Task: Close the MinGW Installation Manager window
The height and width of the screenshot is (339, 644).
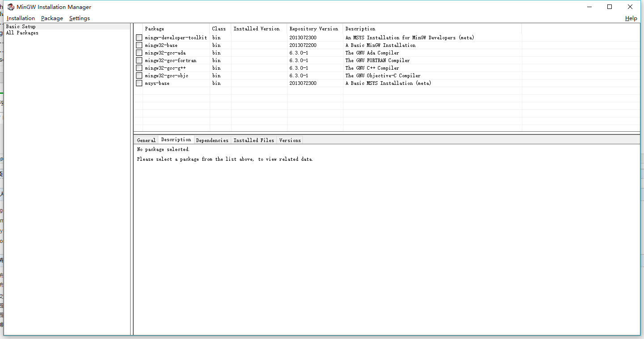Action: (630, 7)
